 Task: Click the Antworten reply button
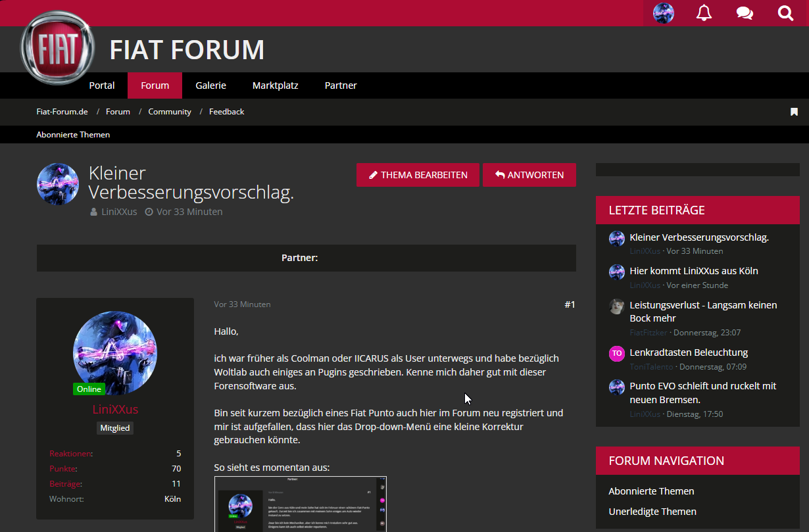529,175
